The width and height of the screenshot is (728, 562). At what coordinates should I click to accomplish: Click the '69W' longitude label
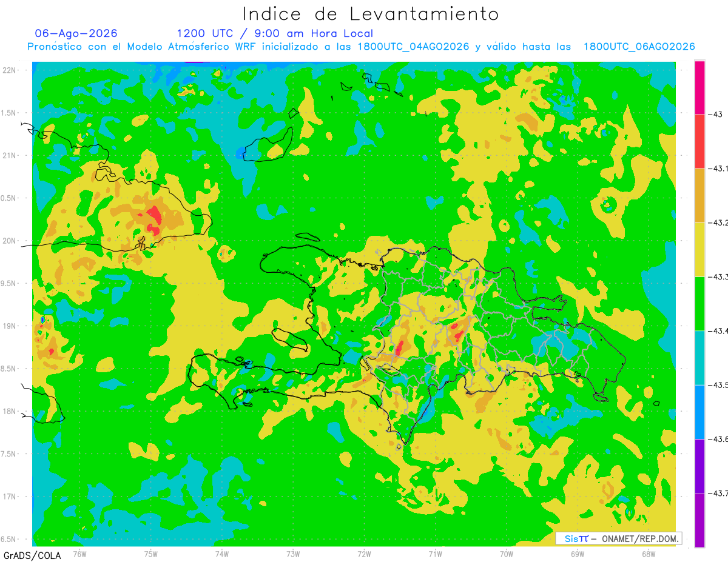pos(578,554)
